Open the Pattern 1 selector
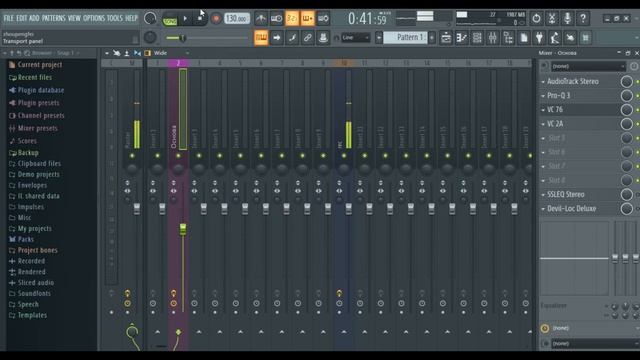This screenshot has width=640, height=360. 406,38
